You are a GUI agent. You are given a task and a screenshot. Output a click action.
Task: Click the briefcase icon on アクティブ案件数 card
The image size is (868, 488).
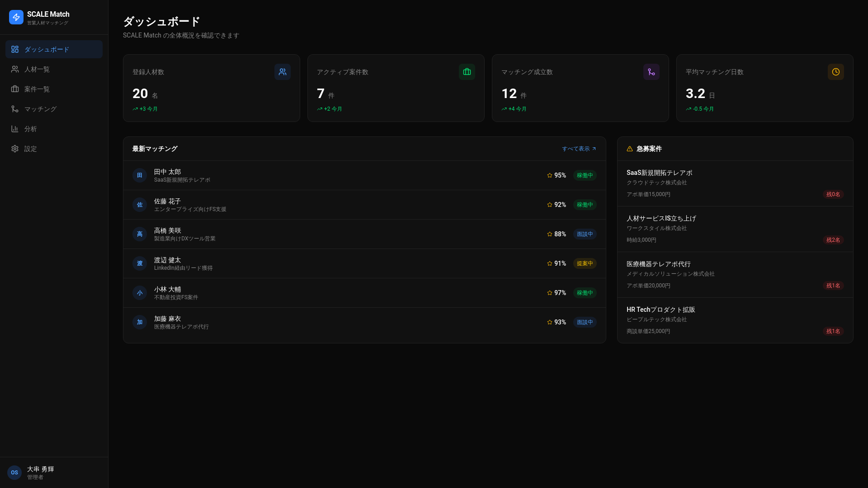point(467,72)
